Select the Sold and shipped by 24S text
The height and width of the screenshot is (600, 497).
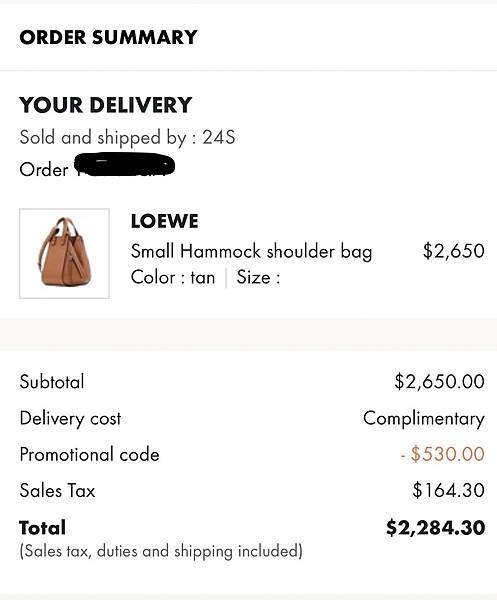tap(127, 138)
